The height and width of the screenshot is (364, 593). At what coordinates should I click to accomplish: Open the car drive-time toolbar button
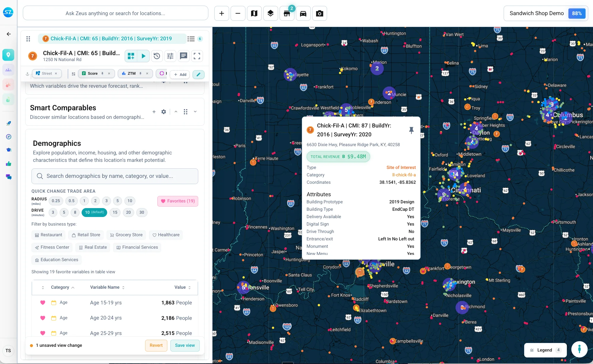click(303, 13)
